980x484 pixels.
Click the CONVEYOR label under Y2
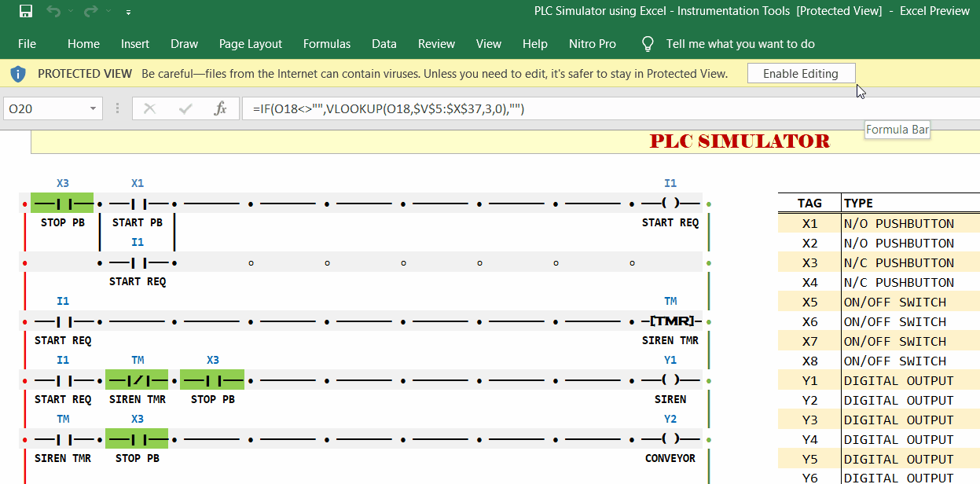[x=670, y=458]
